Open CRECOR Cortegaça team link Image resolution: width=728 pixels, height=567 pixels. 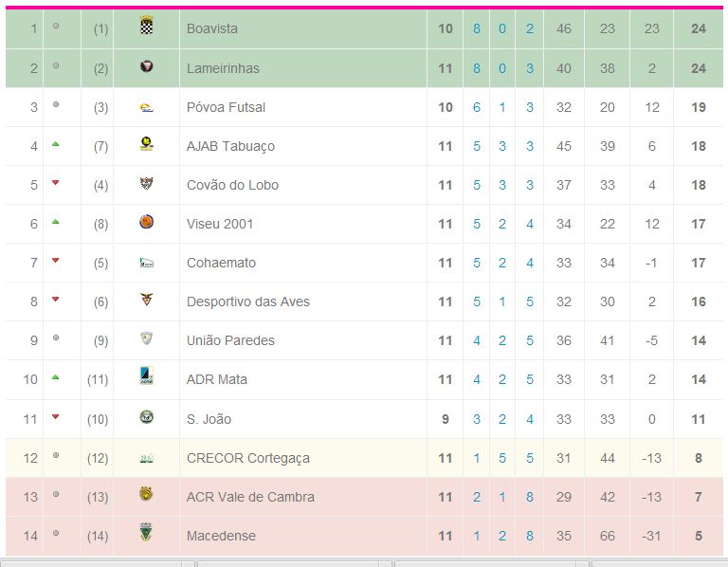[x=247, y=458]
